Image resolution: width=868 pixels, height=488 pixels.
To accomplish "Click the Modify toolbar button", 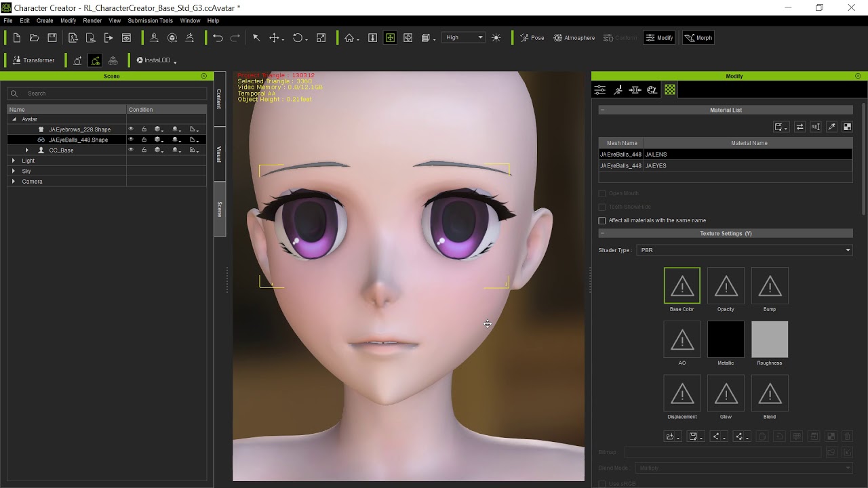I will [x=659, y=38].
